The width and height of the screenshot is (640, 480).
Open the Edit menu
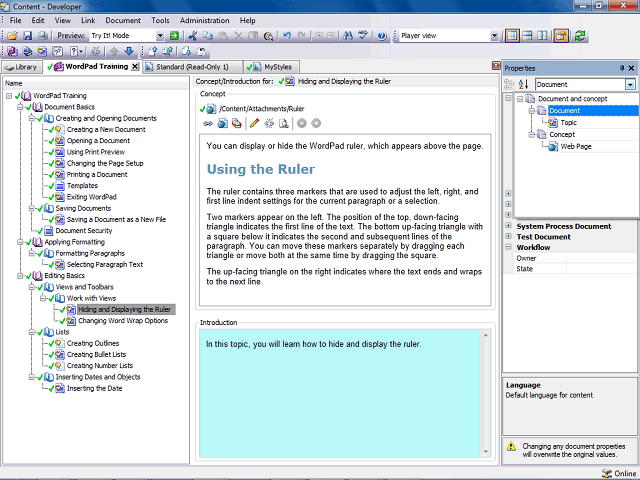click(38, 20)
